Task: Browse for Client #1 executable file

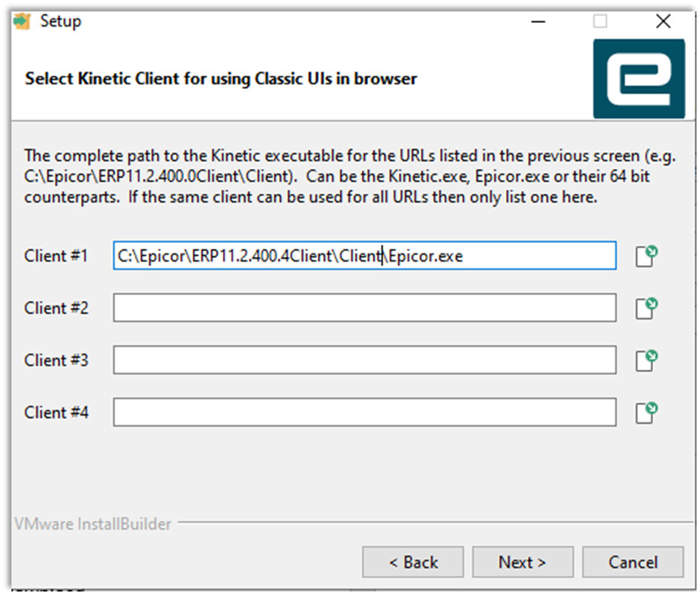Action: (x=646, y=256)
